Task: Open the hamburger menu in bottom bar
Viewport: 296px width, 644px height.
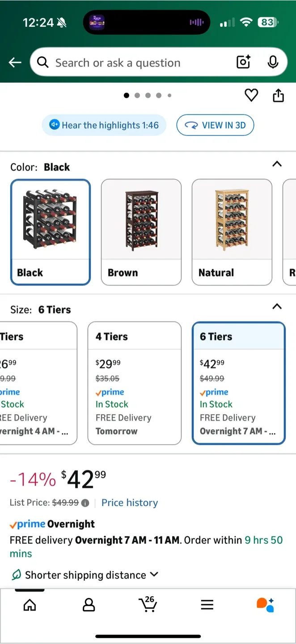Action: [207, 605]
